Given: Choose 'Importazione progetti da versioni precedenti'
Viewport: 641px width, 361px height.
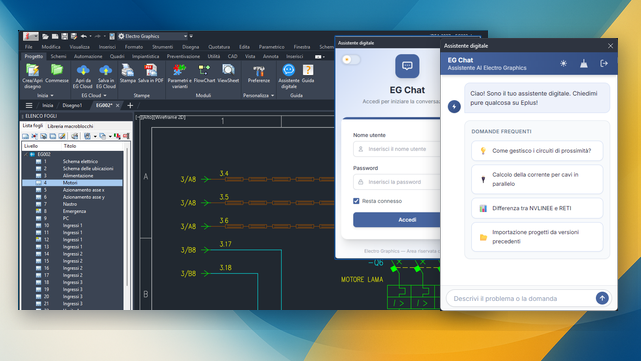Looking at the screenshot, I should coord(537,237).
